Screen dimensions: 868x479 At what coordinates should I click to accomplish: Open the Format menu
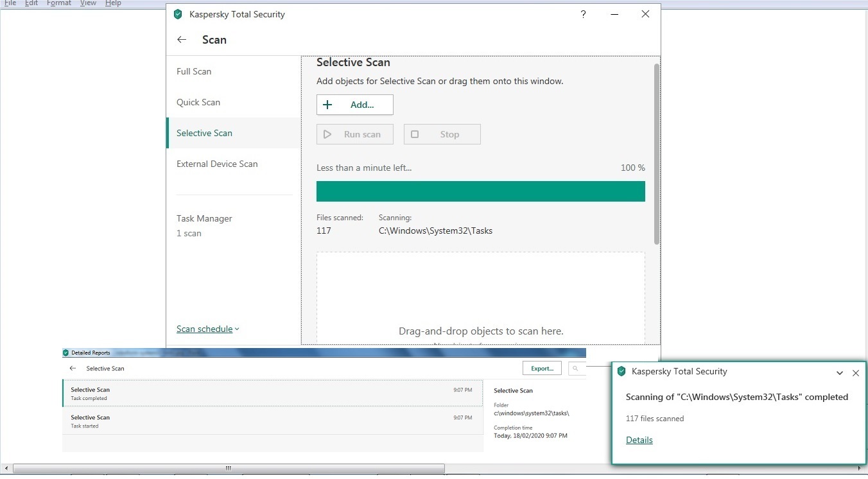click(59, 3)
